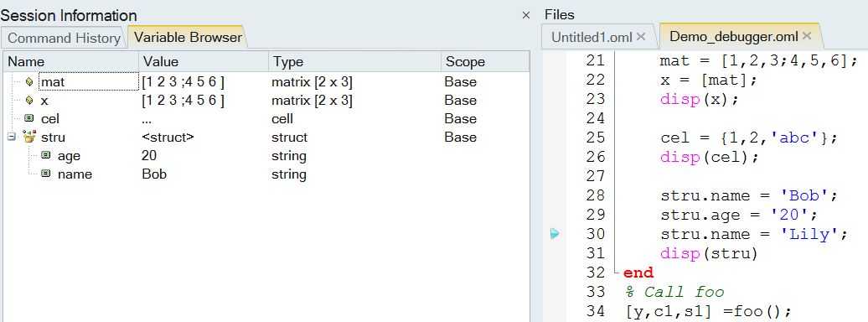Click the Scope column header
868x322 pixels.
484,61
